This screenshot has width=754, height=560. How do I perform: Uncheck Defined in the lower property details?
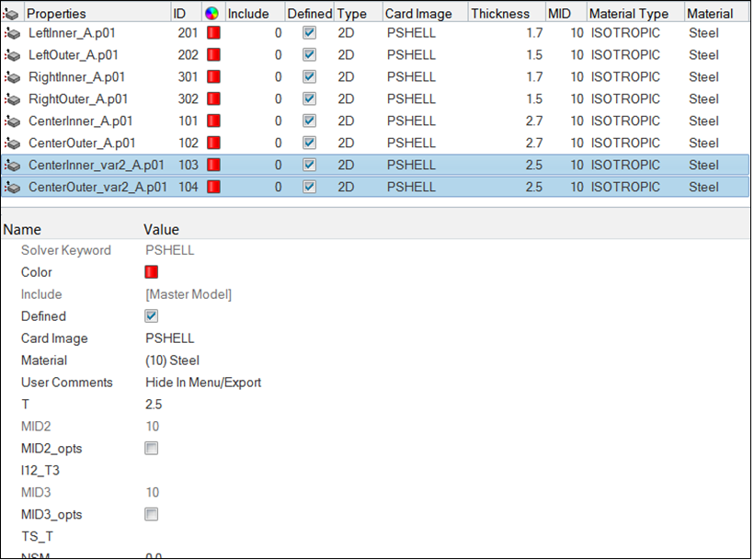point(152,316)
